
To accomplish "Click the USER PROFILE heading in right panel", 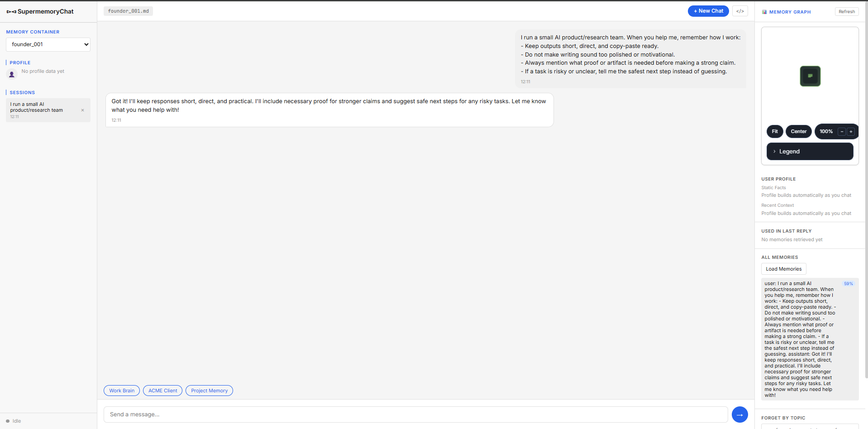I will pyautogui.click(x=778, y=179).
